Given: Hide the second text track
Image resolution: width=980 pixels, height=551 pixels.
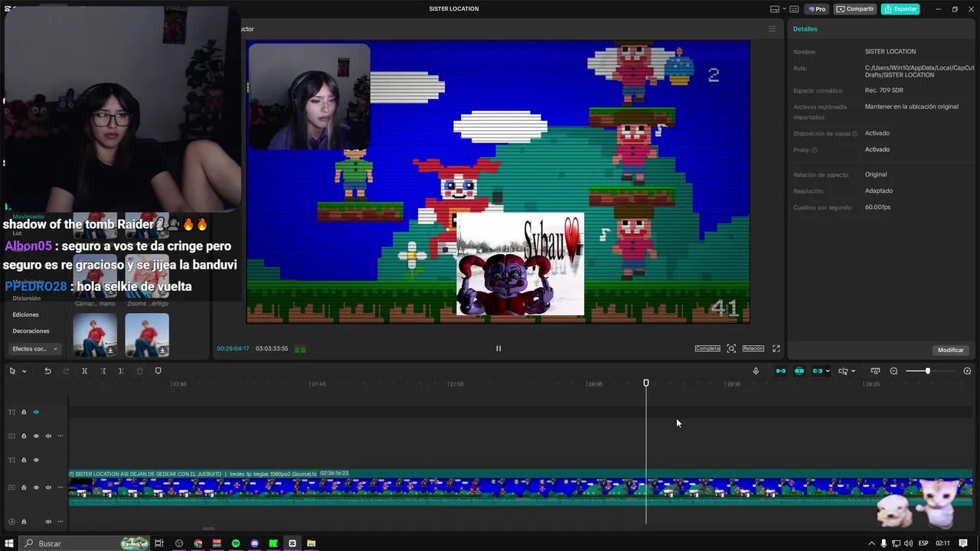Looking at the screenshot, I should tap(36, 460).
